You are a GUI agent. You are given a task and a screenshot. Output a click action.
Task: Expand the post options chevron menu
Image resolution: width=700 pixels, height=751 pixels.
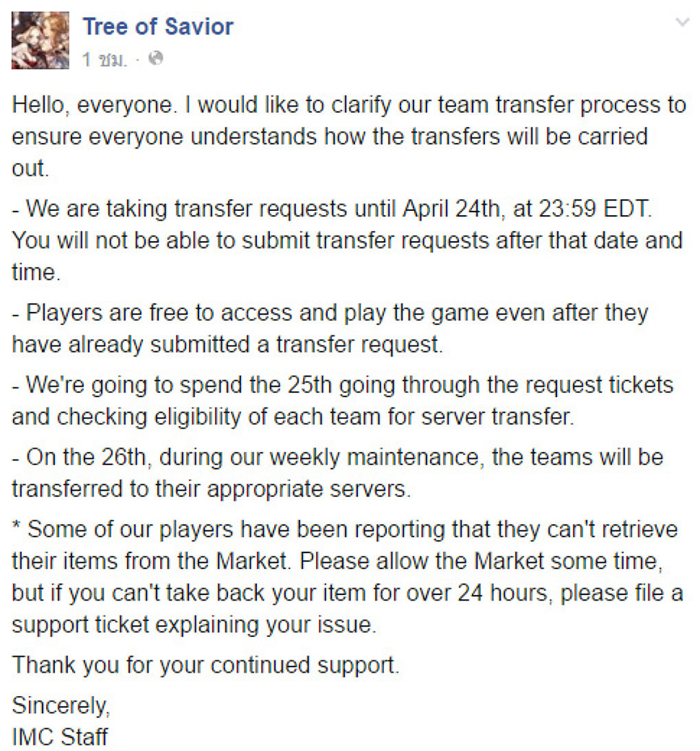click(x=682, y=23)
